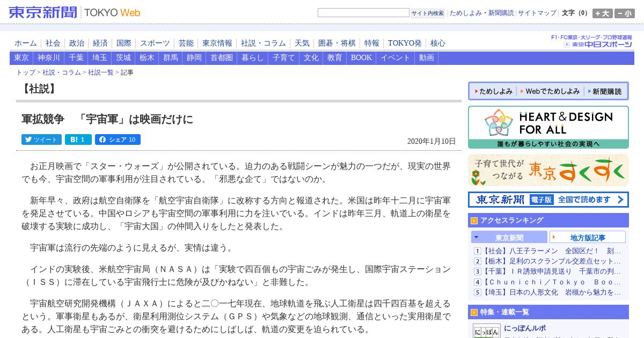Open the 天気 section

coord(302,43)
